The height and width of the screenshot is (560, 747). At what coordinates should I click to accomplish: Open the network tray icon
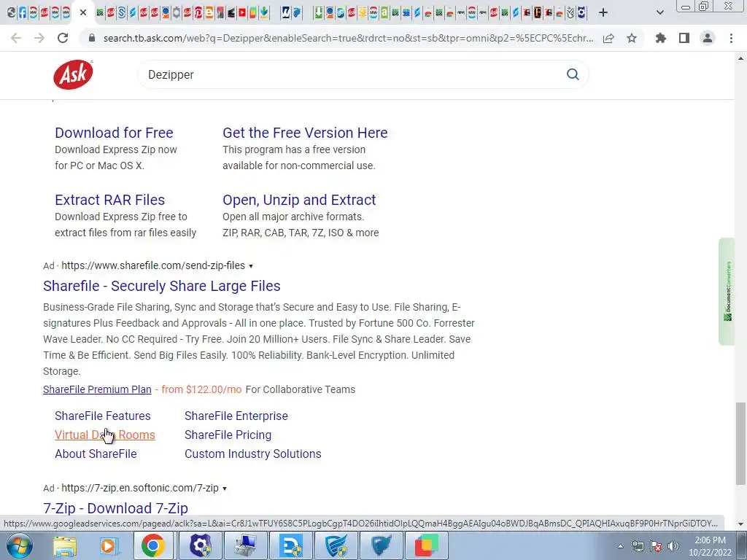click(x=638, y=546)
